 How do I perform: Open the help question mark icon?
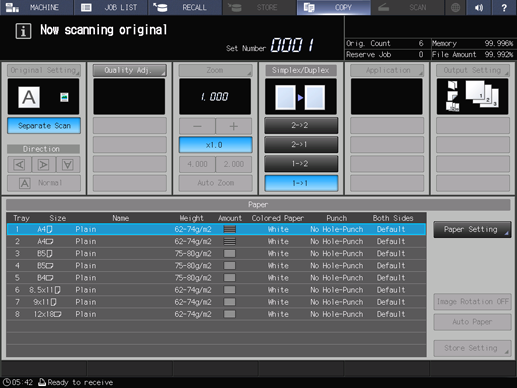click(x=504, y=7)
